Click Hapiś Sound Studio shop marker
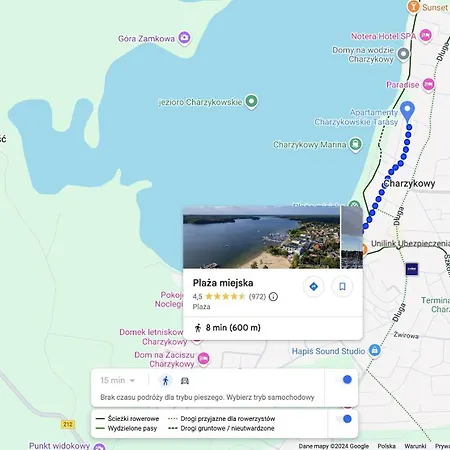This screenshot has width=450, height=450. point(375,351)
